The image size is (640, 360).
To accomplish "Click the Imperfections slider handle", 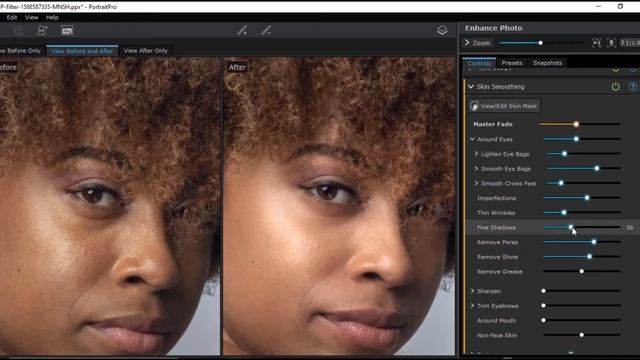I will tap(587, 198).
